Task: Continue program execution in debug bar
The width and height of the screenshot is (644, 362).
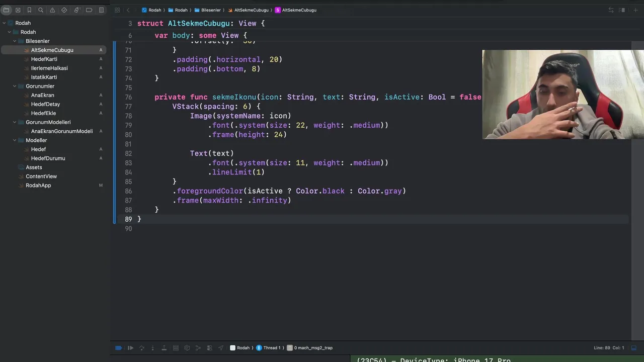Action: [x=130, y=348]
